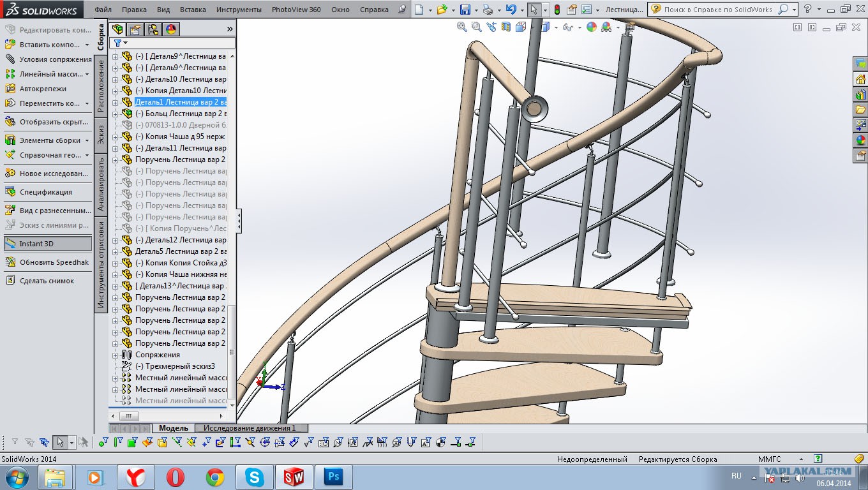
Task: Open the FeatureManager design tree tab icon
Action: (x=117, y=29)
